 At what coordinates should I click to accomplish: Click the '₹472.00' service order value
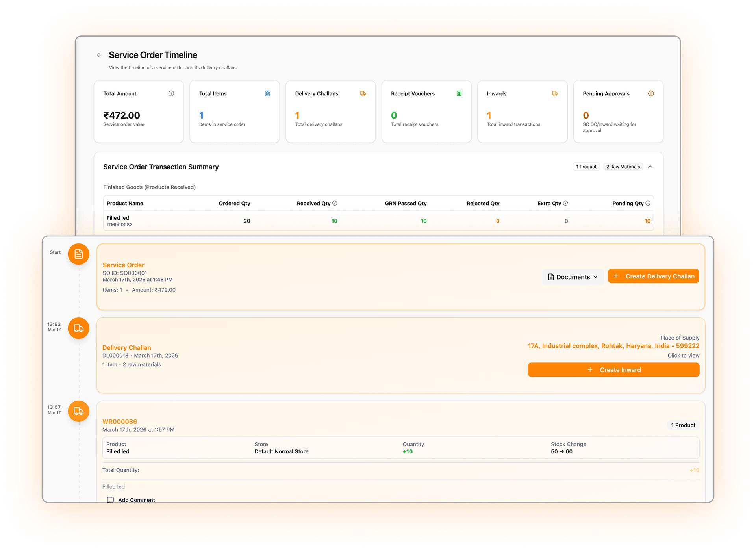122,115
